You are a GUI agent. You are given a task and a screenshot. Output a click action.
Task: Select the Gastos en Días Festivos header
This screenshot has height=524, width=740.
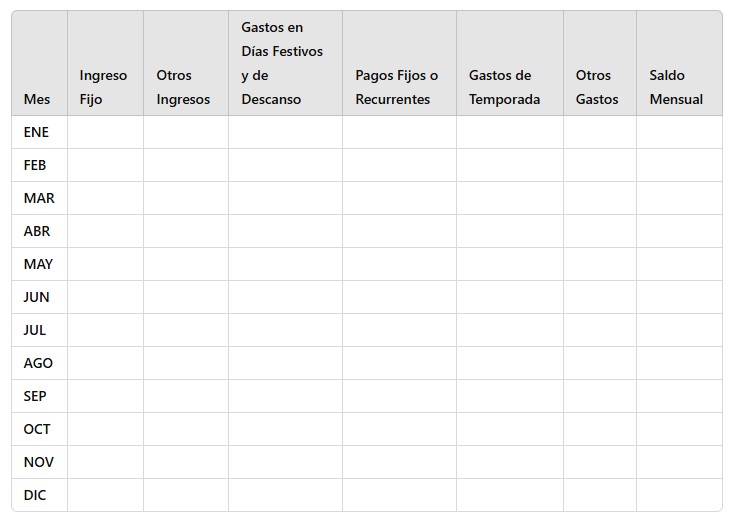coord(283,63)
